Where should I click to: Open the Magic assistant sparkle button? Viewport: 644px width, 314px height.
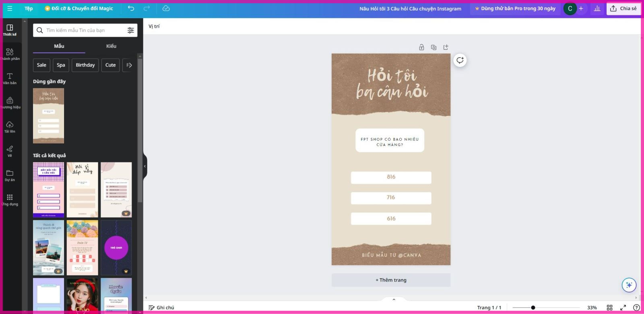[629, 285]
